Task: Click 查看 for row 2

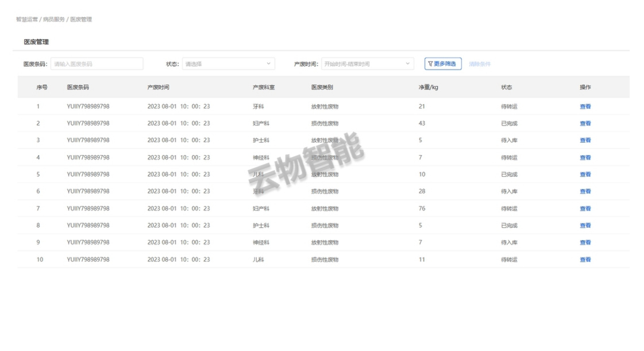Action: 585,123
